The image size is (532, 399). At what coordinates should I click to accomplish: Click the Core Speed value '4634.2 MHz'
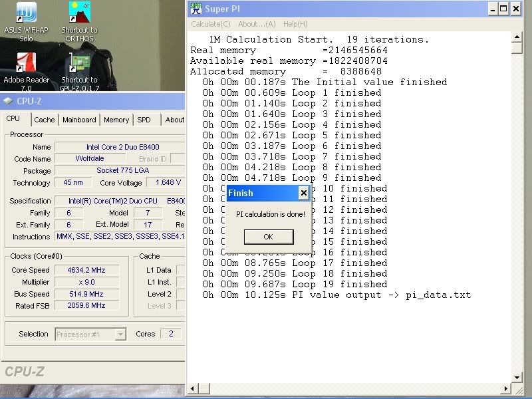tap(86, 270)
